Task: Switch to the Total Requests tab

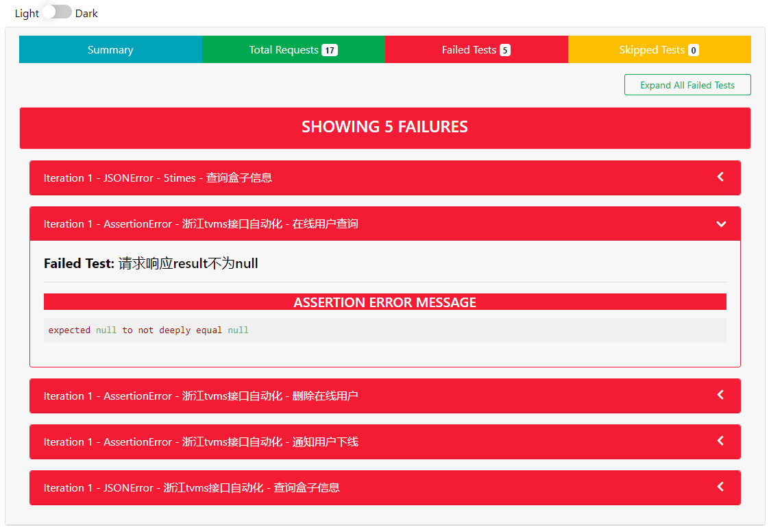Action: [x=293, y=49]
